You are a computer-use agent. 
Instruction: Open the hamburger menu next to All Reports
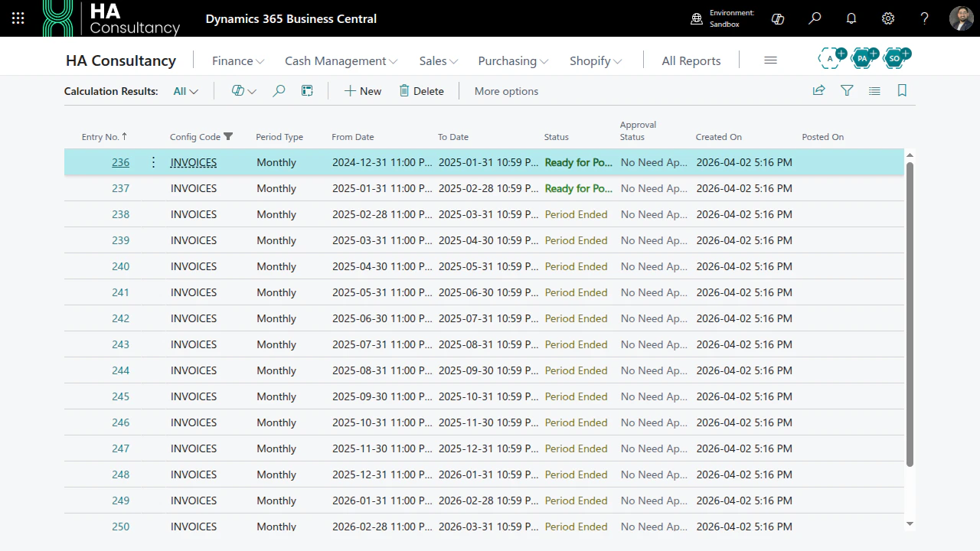click(x=770, y=60)
